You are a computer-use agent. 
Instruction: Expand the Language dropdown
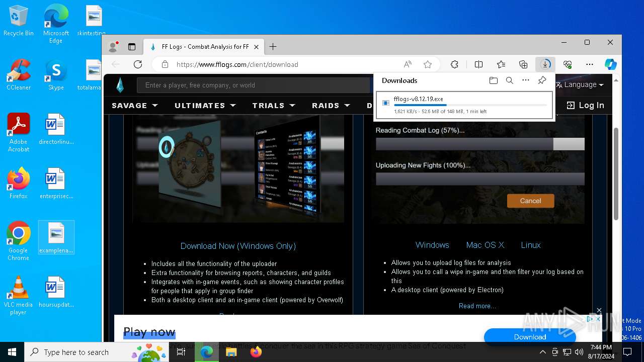(580, 85)
